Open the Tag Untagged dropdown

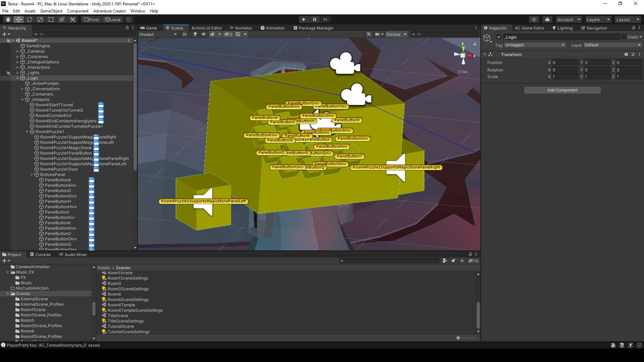(535, 45)
